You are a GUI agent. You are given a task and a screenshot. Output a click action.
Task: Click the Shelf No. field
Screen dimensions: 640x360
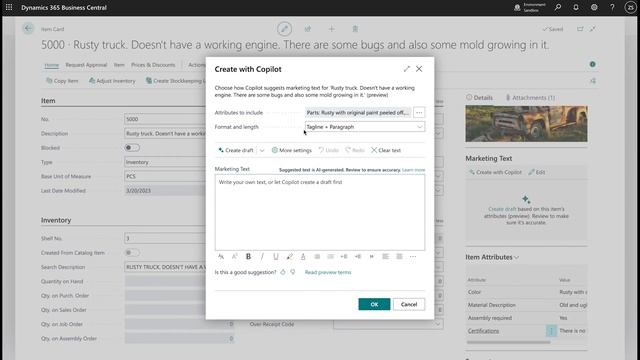pos(165,238)
